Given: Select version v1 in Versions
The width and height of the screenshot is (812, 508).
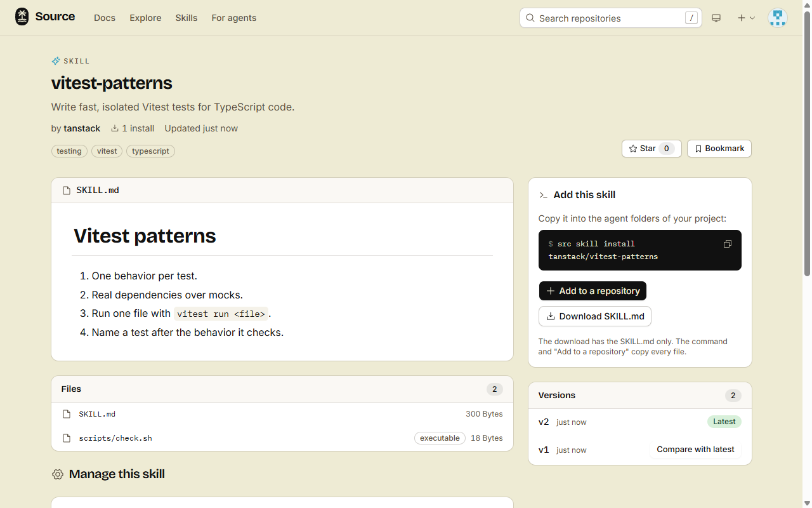Looking at the screenshot, I should pyautogui.click(x=544, y=450).
